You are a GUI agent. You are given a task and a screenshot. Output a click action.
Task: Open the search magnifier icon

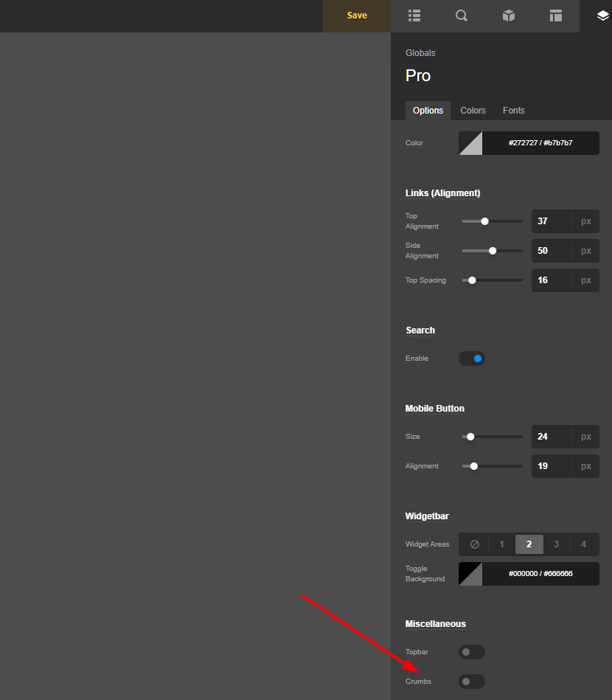pos(462,15)
